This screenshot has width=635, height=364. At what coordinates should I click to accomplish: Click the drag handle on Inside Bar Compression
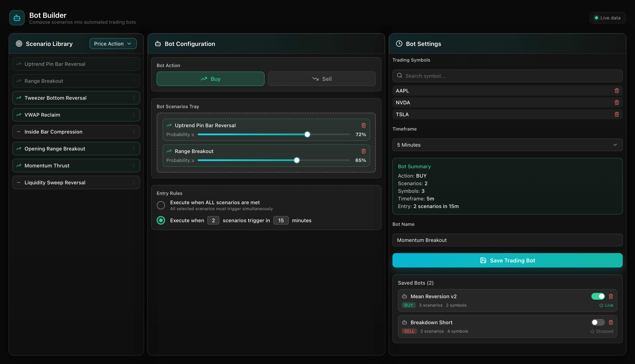134,132
